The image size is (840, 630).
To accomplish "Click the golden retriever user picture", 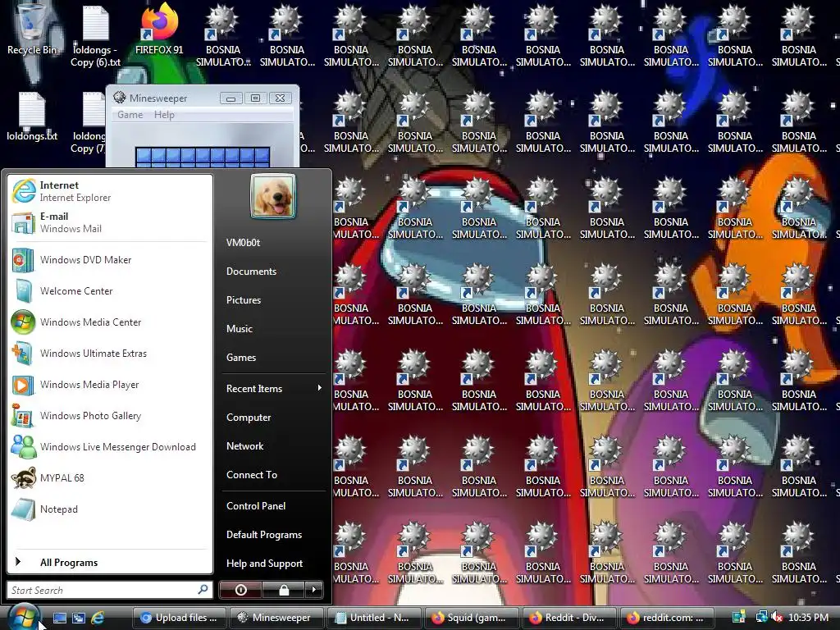I will click(273, 196).
